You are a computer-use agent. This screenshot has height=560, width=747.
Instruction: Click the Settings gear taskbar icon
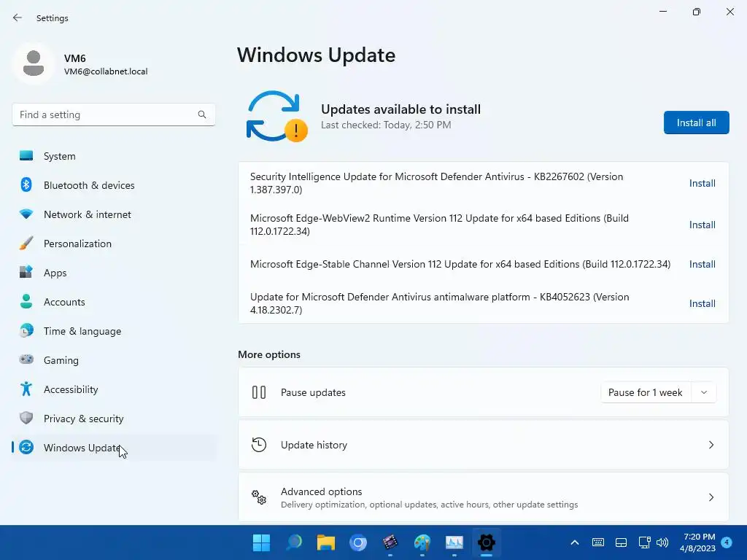pos(487,542)
